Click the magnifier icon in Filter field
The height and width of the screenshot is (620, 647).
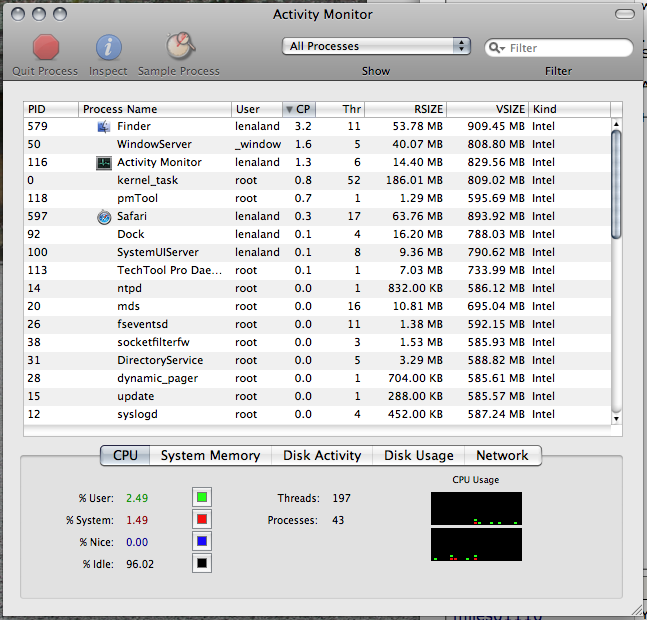496,48
